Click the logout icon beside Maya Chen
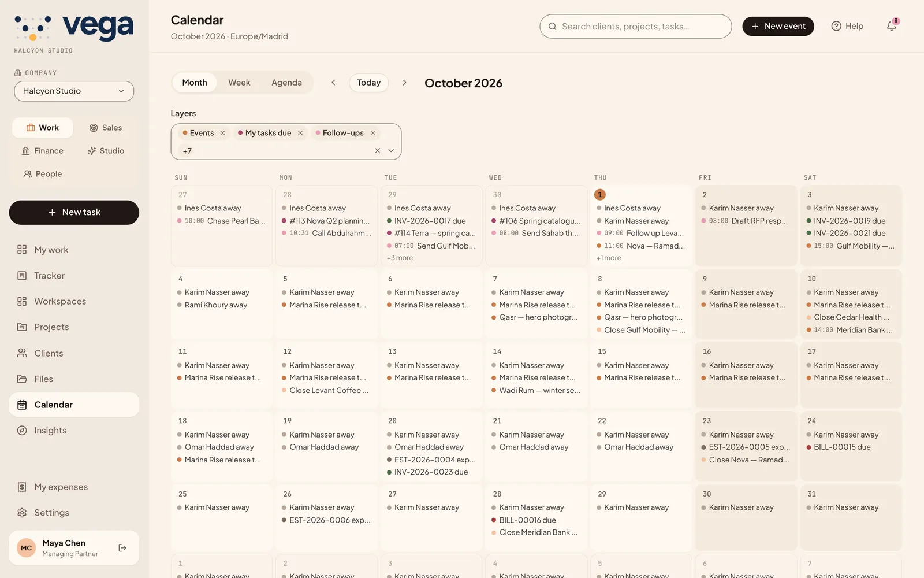The image size is (924, 578). tap(122, 548)
